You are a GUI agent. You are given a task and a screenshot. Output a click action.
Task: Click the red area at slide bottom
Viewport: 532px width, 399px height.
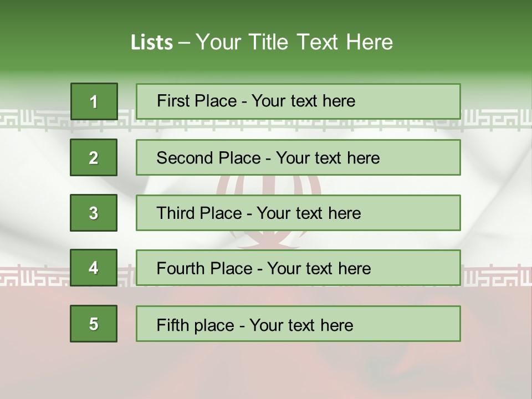click(x=266, y=371)
